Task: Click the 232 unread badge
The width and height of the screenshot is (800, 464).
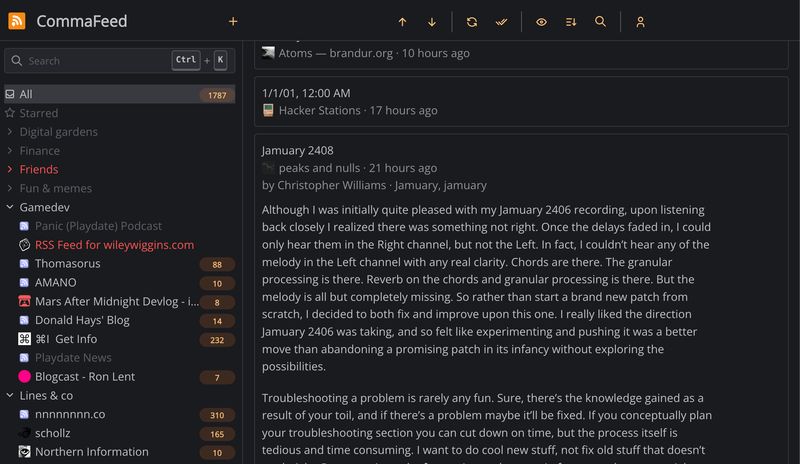Action: point(217,340)
